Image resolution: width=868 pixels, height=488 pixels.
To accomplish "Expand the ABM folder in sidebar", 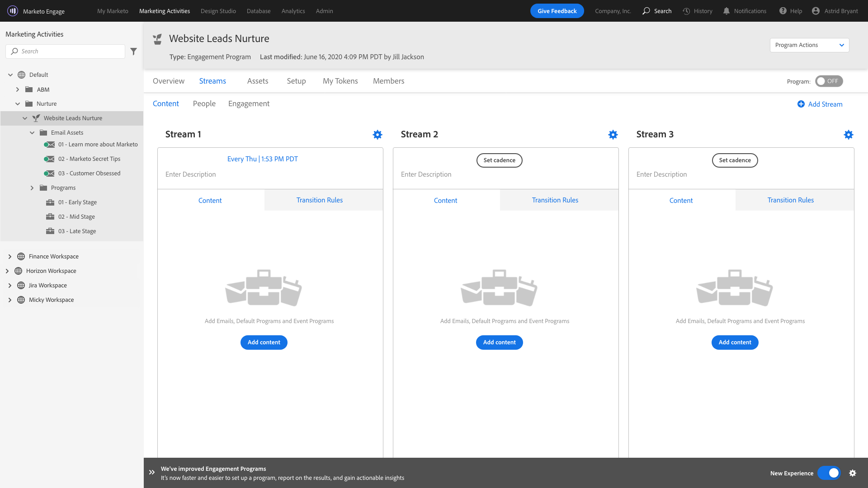I will [18, 89].
